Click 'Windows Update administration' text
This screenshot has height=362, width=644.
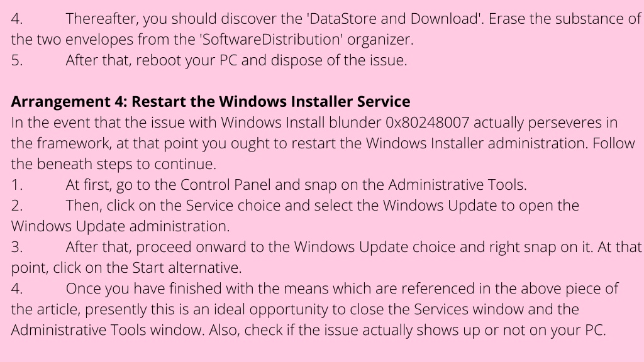click(x=119, y=226)
